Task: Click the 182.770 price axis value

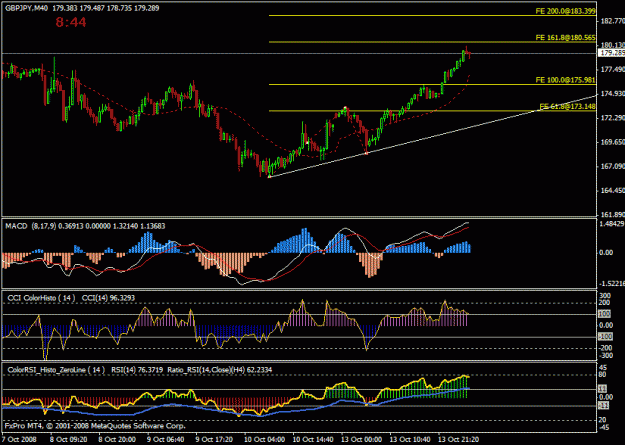Action: tap(613, 21)
